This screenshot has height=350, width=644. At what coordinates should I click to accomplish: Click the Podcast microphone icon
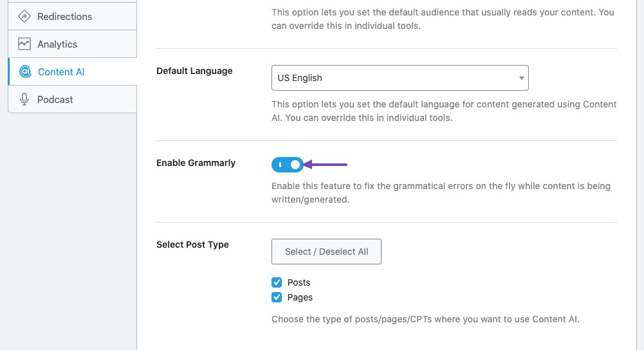coord(24,100)
